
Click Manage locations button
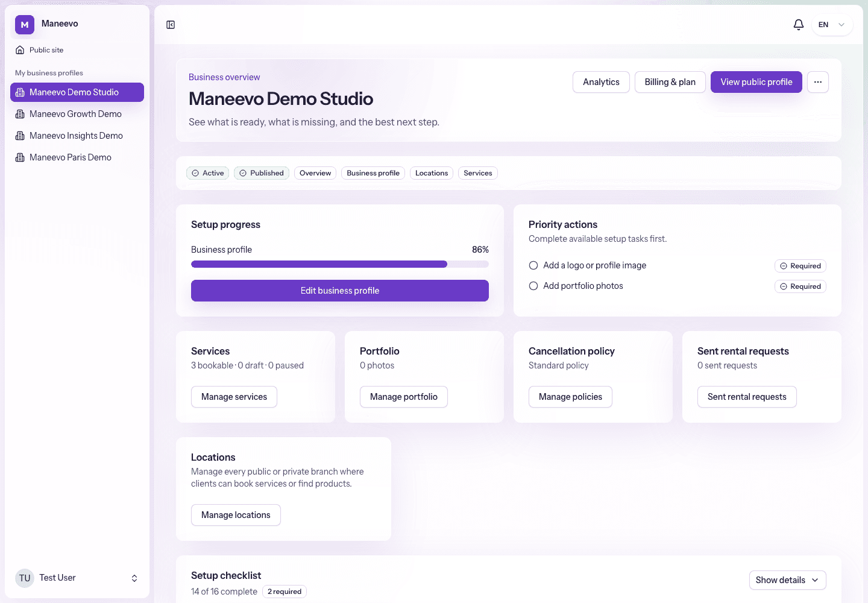pos(236,515)
